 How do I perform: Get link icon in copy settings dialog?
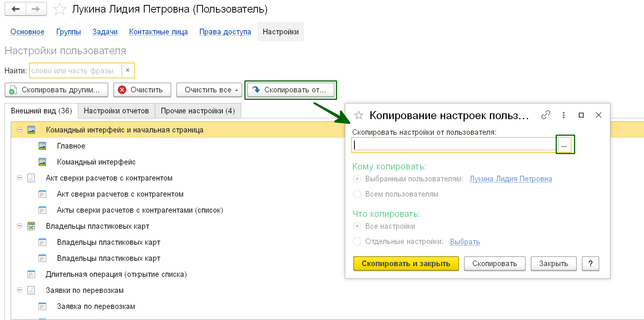[x=546, y=115]
